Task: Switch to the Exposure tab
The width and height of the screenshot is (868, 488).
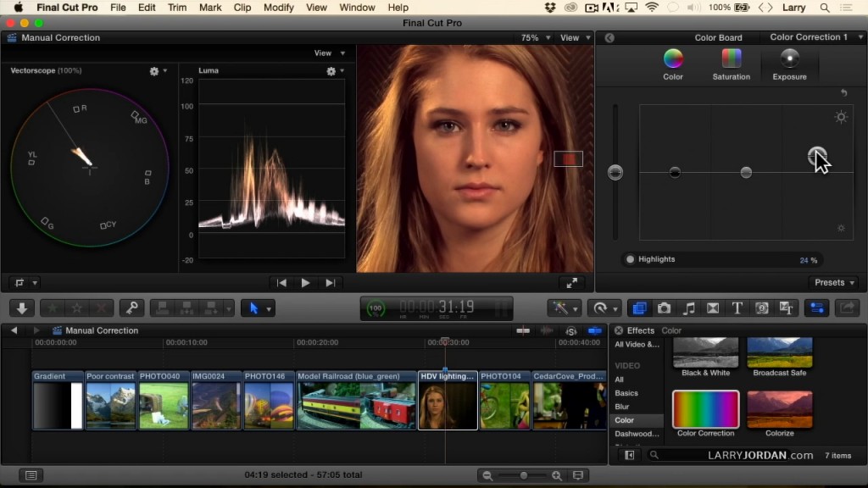Action: pos(789,64)
